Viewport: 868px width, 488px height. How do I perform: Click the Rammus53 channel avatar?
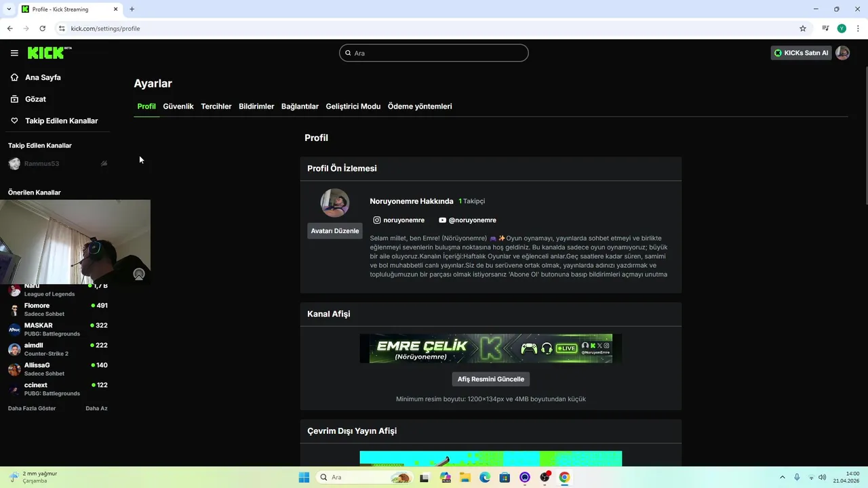tap(14, 163)
